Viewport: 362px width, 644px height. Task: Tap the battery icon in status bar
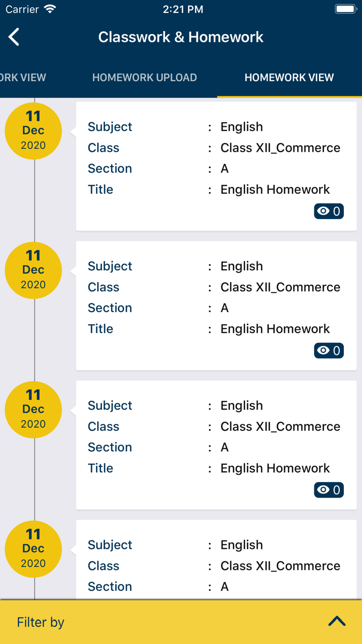(345, 9)
